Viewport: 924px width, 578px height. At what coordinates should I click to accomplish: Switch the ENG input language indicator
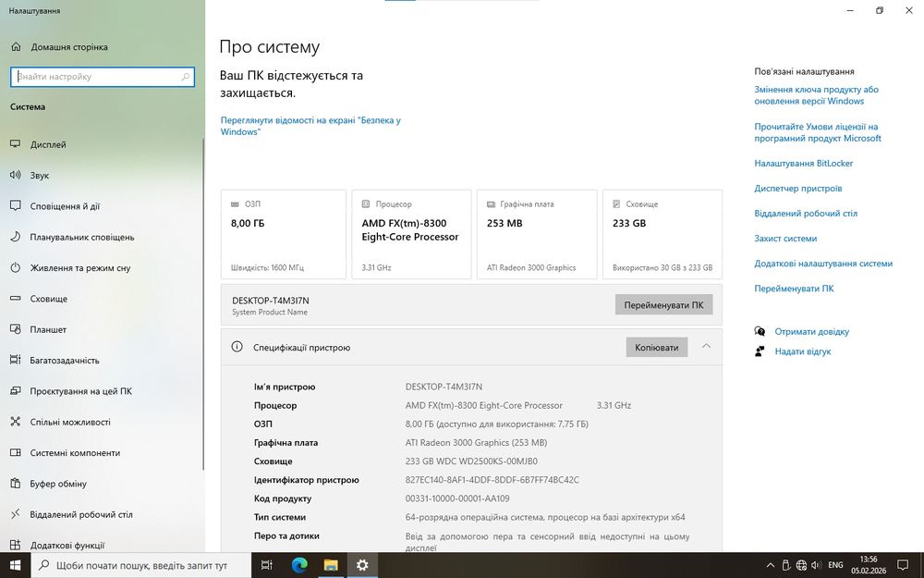click(835, 565)
